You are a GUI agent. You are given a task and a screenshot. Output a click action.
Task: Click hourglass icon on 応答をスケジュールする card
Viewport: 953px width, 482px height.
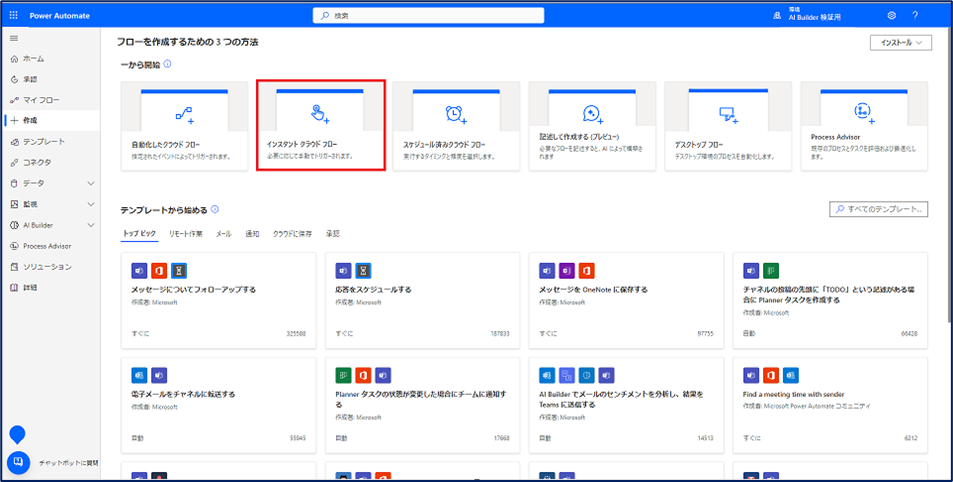(363, 270)
